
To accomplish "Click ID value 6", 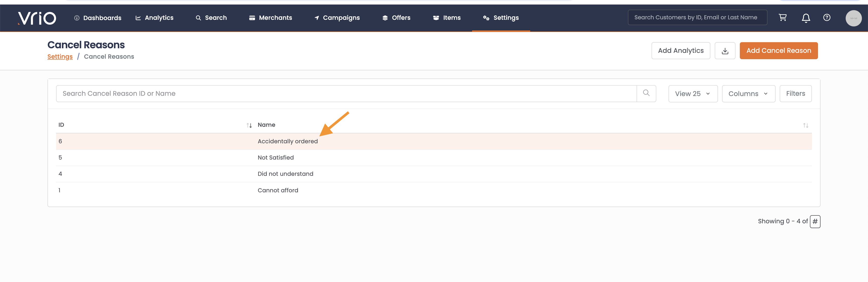I will [60, 141].
